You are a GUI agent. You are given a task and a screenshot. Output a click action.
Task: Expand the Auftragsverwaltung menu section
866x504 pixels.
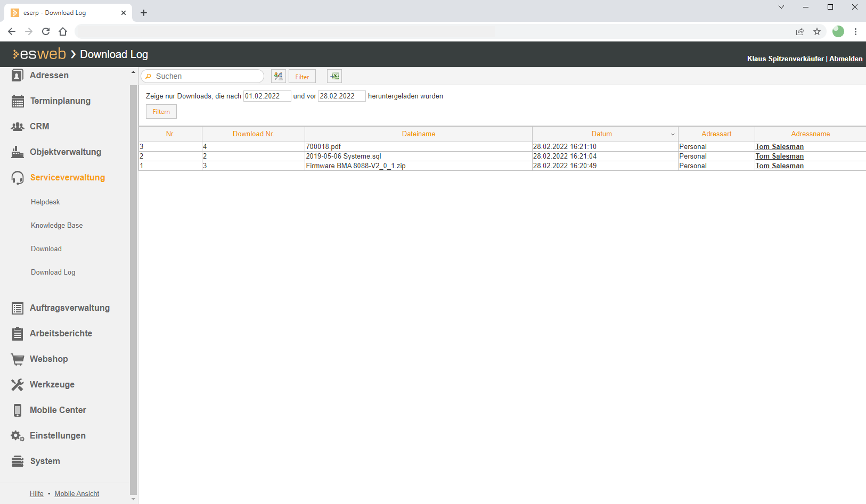(69, 308)
